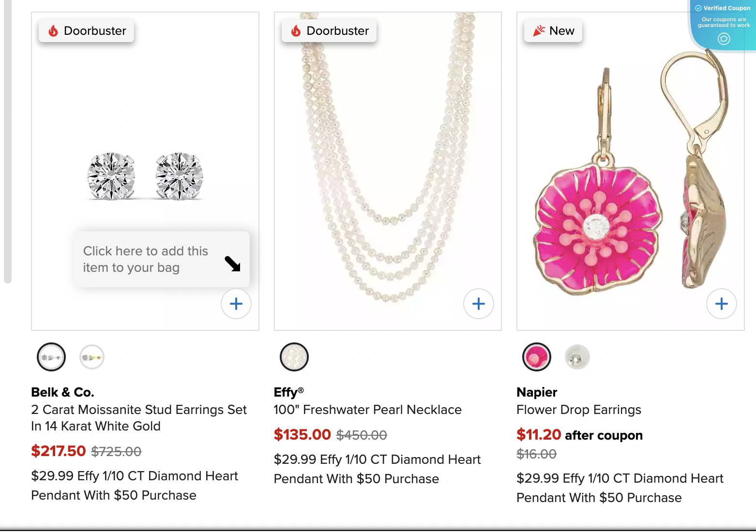The height and width of the screenshot is (532, 756).
Task: Select the white gold stud earrings swatch
Action: coord(51,356)
